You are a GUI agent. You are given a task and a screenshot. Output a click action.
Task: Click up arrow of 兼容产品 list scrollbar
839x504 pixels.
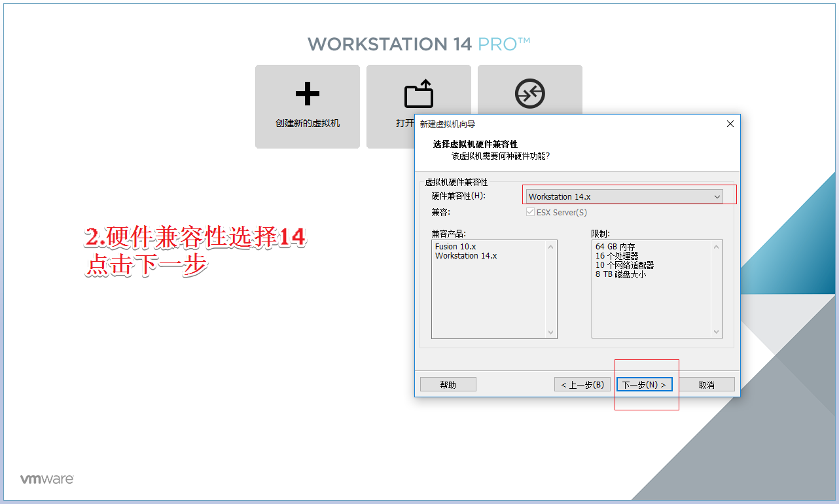(551, 247)
